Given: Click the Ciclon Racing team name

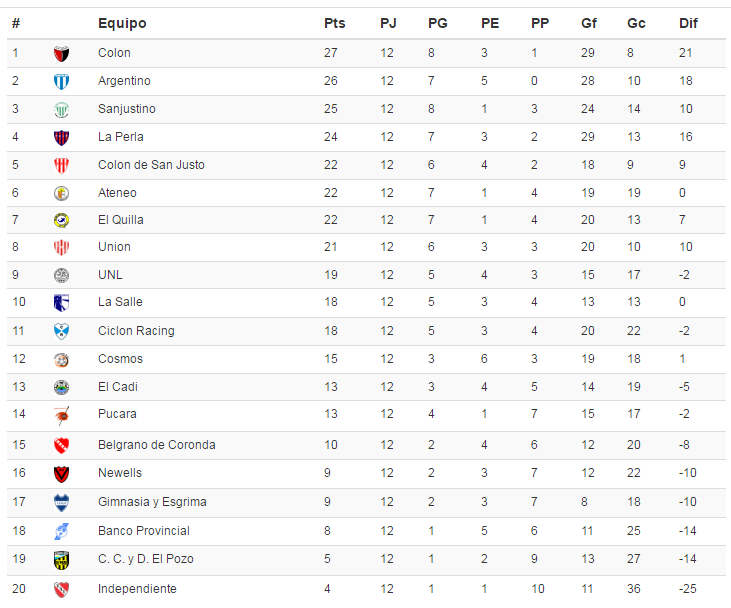Looking at the screenshot, I should click(136, 331).
